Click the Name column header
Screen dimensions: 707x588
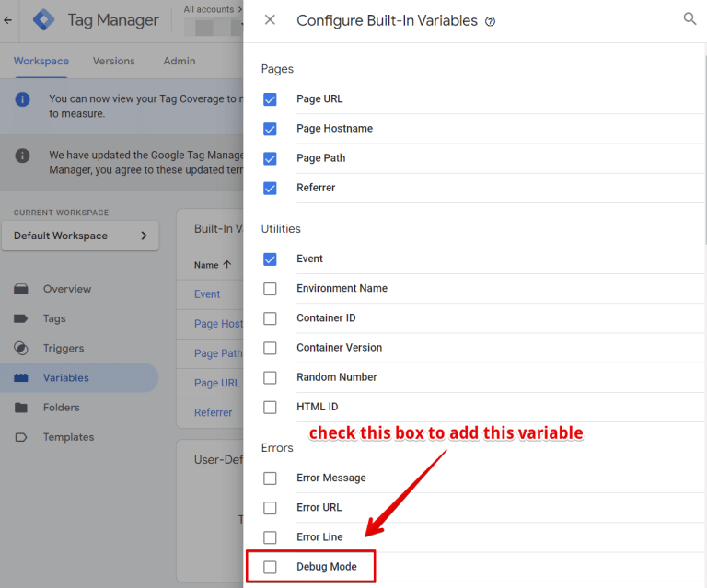(x=206, y=265)
